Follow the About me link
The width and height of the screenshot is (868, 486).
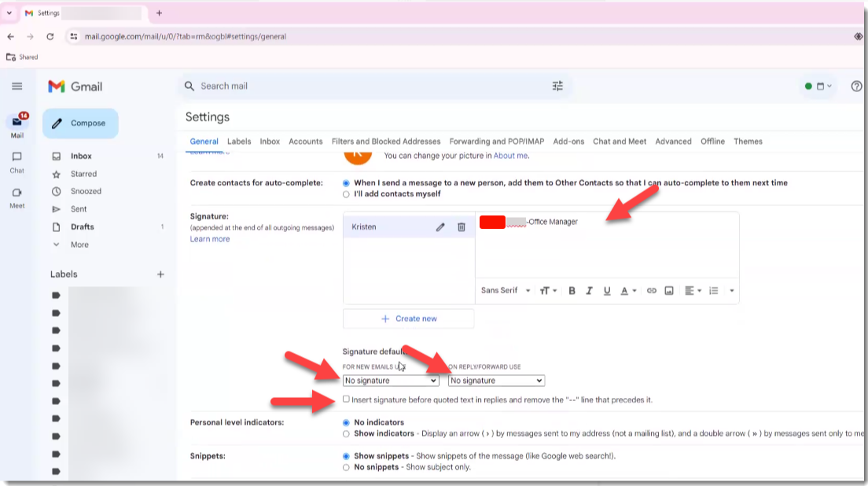[x=510, y=156]
